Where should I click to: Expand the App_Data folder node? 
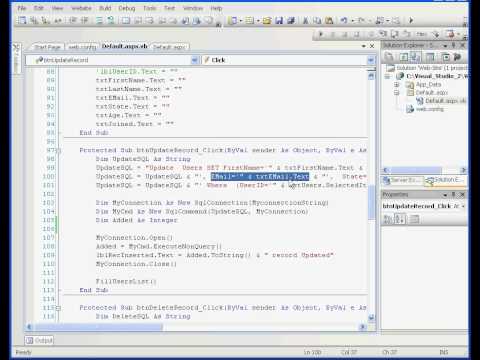point(397,85)
